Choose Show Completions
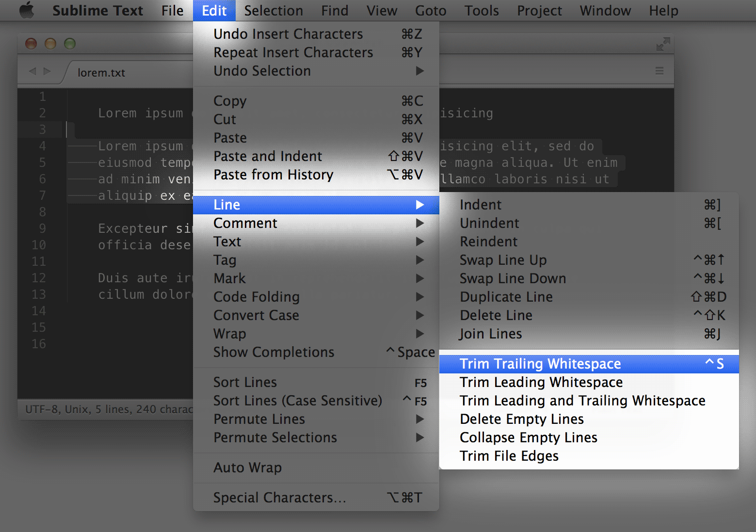Screen dimensions: 756x532 pyautogui.click(x=316, y=352)
